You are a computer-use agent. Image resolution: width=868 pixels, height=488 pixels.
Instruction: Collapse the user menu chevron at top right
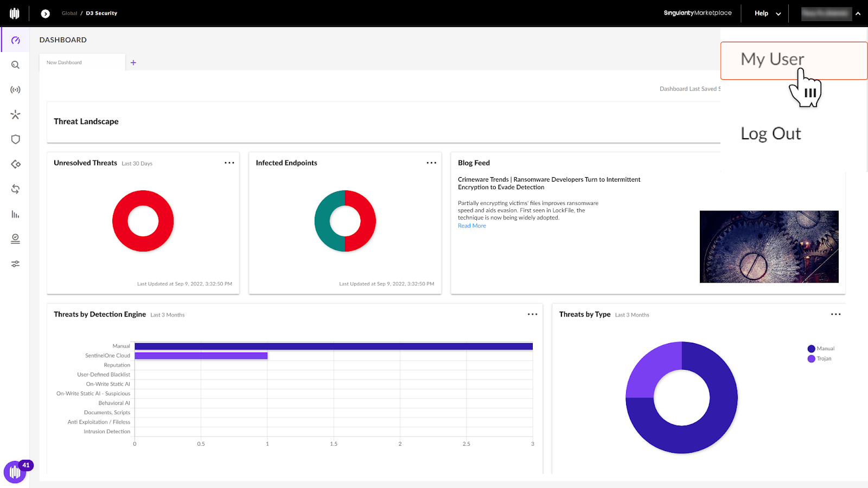[x=858, y=14]
